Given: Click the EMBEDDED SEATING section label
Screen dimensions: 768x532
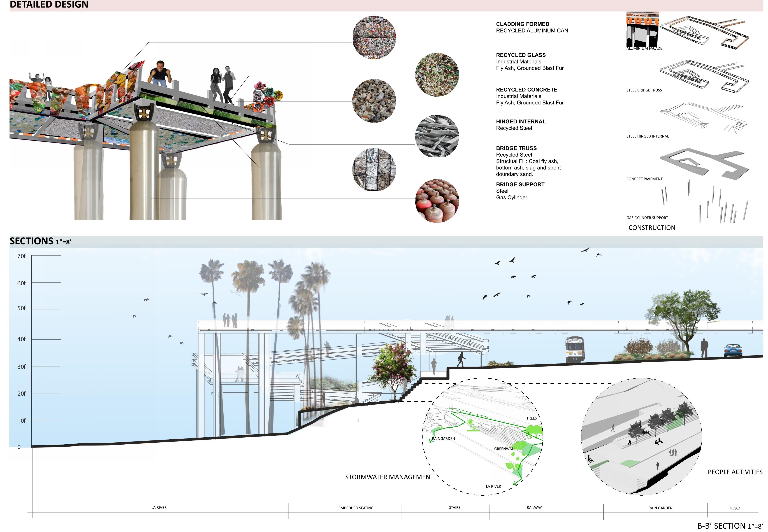Looking at the screenshot, I should point(356,508).
